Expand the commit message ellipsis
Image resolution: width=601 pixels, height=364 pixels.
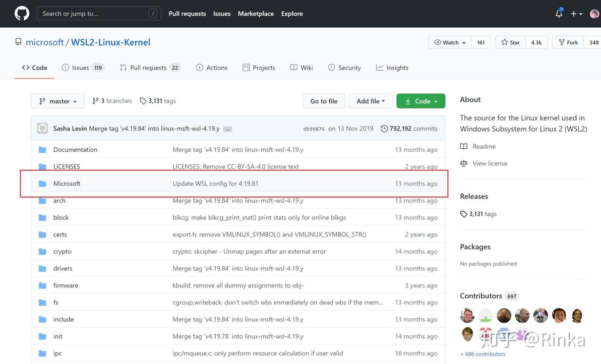228,129
